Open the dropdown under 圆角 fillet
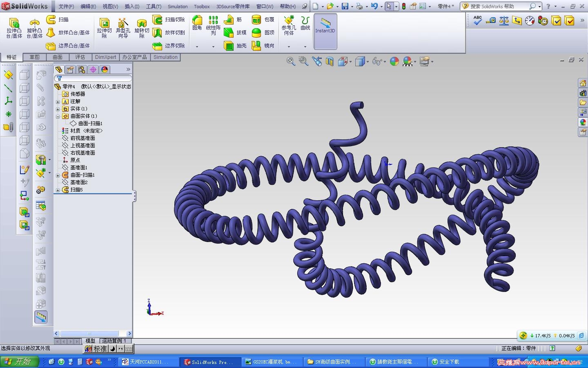The height and width of the screenshot is (368, 588). (x=197, y=47)
